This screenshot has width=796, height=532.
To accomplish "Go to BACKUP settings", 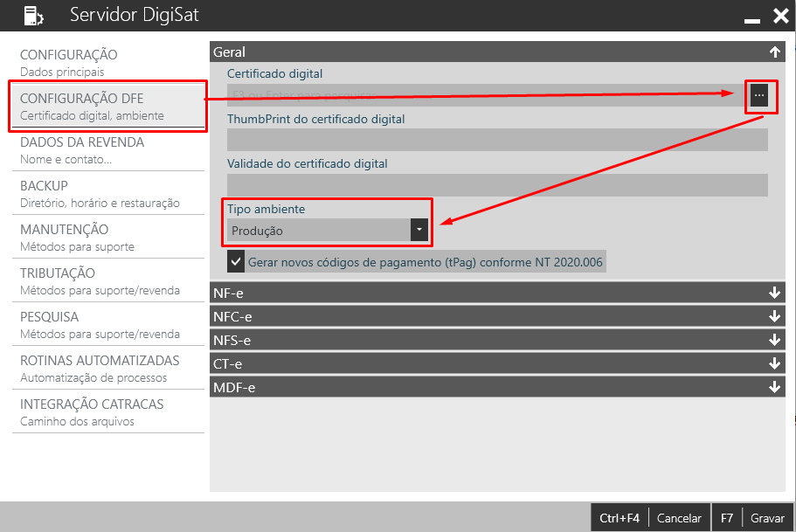I will point(108,193).
